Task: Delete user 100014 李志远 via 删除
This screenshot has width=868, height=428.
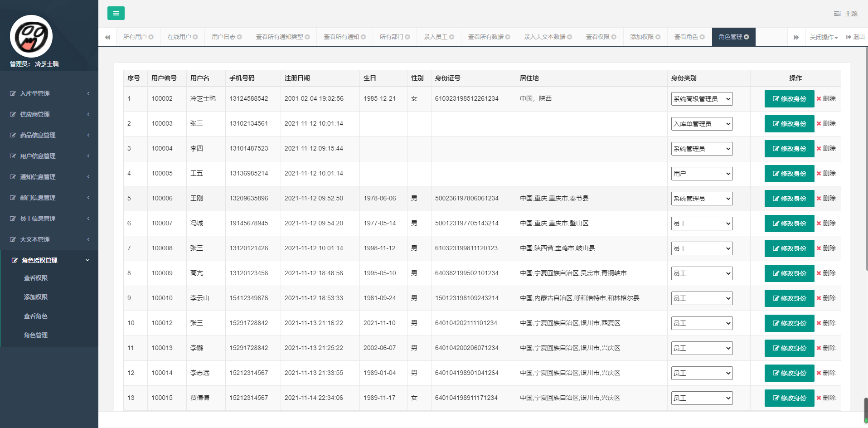Action: [x=826, y=373]
